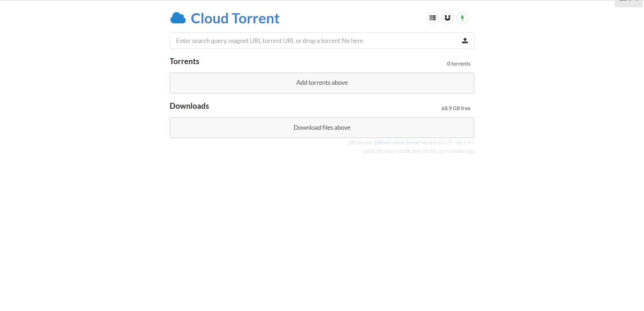The width and height of the screenshot is (644, 311).
Task: Open the cloud-torrent repository link
Action: 406,143
